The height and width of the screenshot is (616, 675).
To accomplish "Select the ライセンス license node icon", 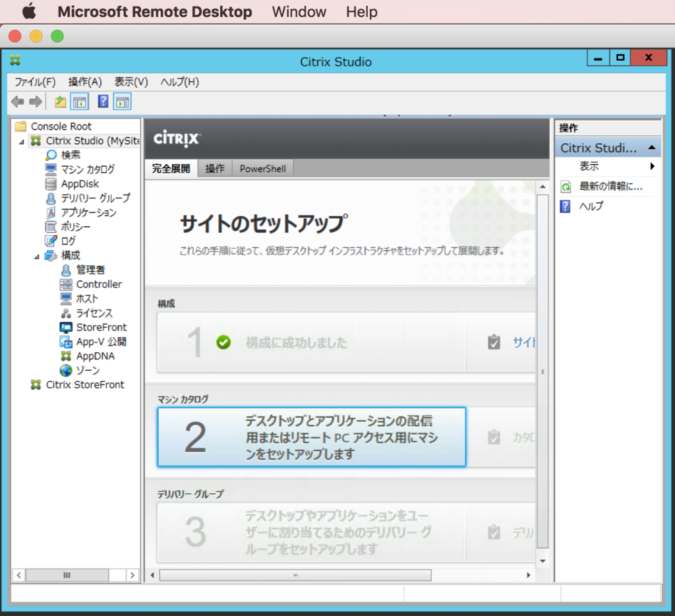I will [x=66, y=313].
